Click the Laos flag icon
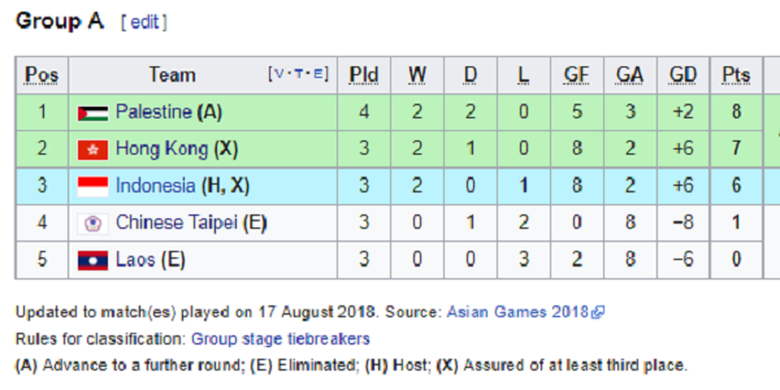The width and height of the screenshot is (780, 390). (x=93, y=260)
